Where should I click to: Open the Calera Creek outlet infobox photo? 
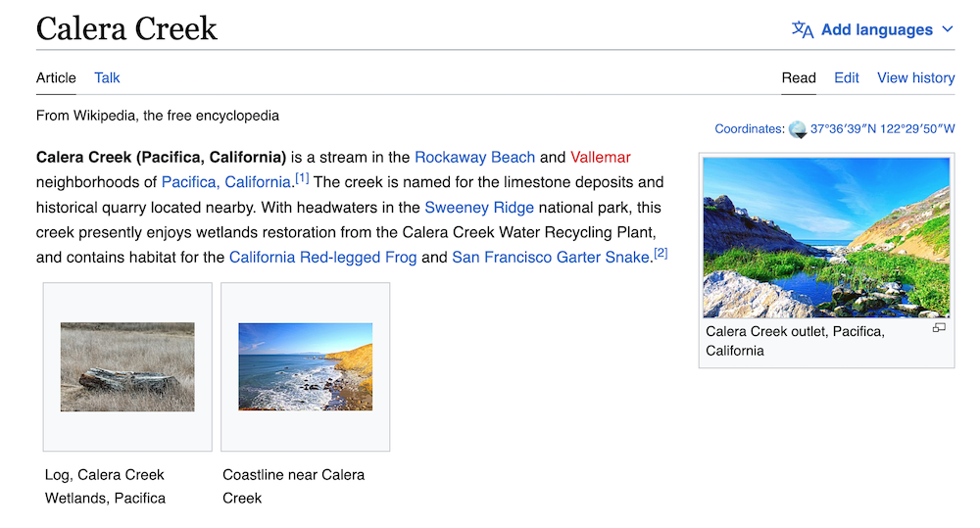click(x=826, y=237)
